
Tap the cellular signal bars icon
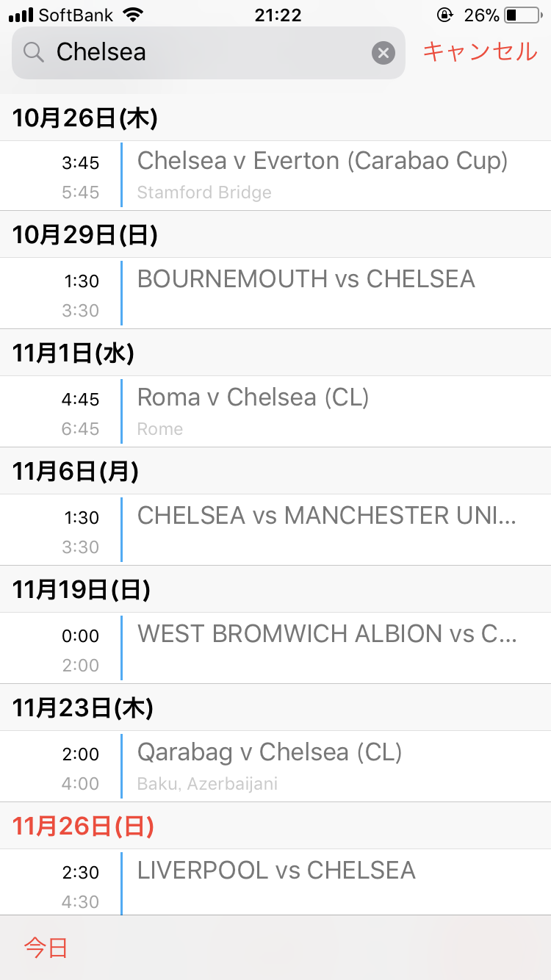pos(22,15)
